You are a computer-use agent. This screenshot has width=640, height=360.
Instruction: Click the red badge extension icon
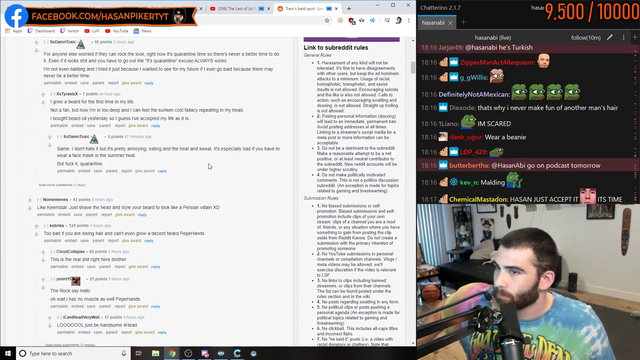point(351,20)
